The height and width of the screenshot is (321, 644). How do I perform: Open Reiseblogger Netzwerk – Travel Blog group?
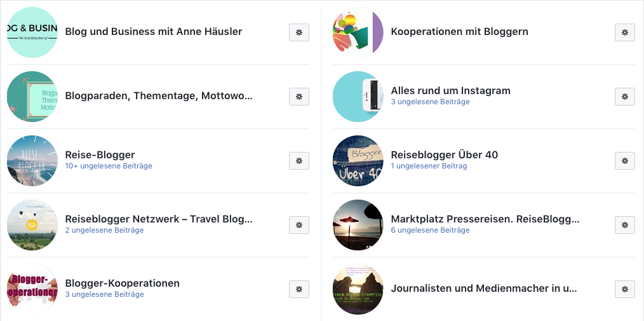click(159, 219)
